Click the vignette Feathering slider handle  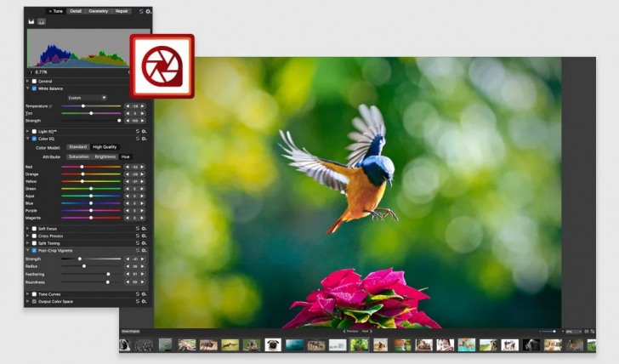(108, 274)
